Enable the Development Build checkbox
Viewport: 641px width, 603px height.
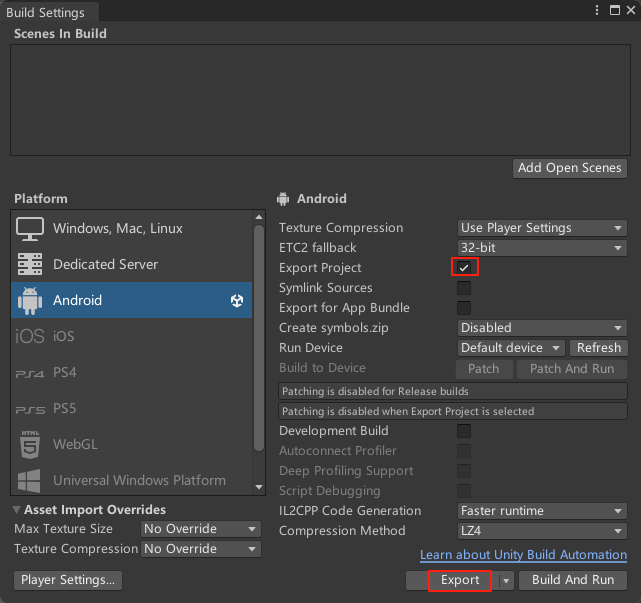click(x=464, y=431)
